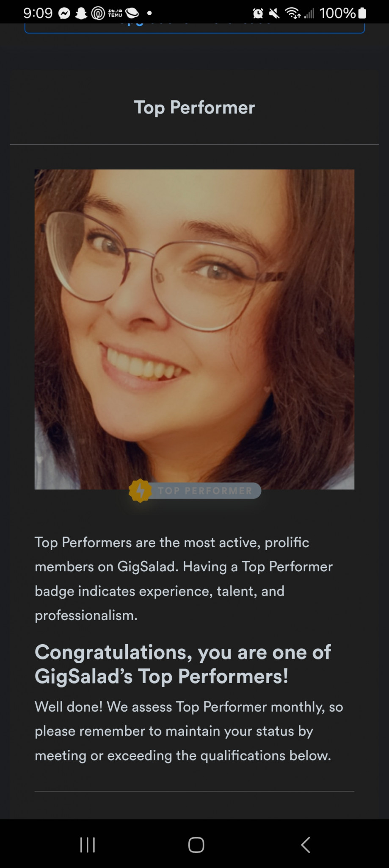Tap the Android back arrow
This screenshot has width=389, height=868.
point(305,845)
